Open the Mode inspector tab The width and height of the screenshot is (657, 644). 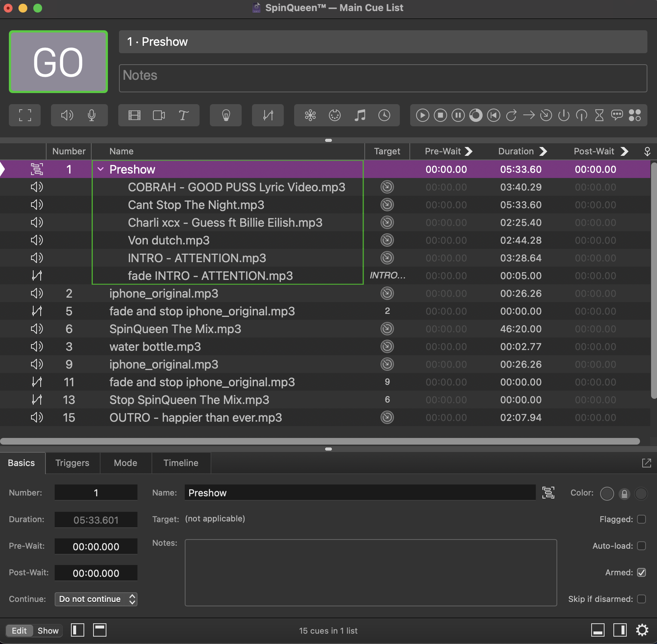pyautogui.click(x=126, y=463)
